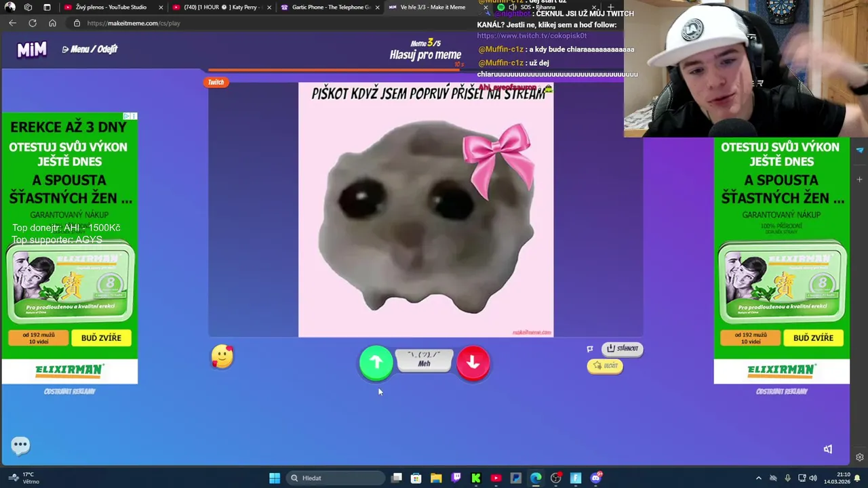Report the meme using the flag icon
This screenshot has width=868, height=488.
[589, 349]
